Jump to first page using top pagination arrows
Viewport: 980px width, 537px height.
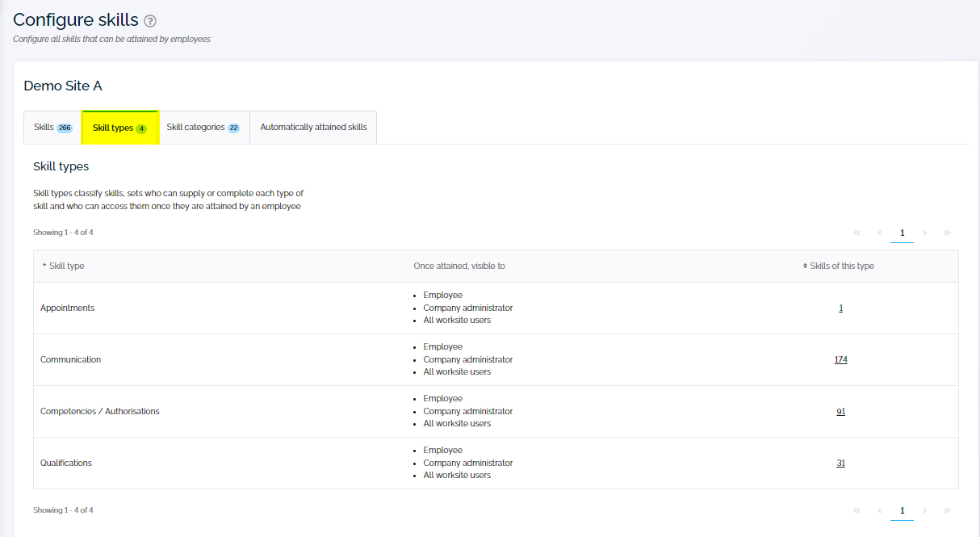click(x=856, y=233)
